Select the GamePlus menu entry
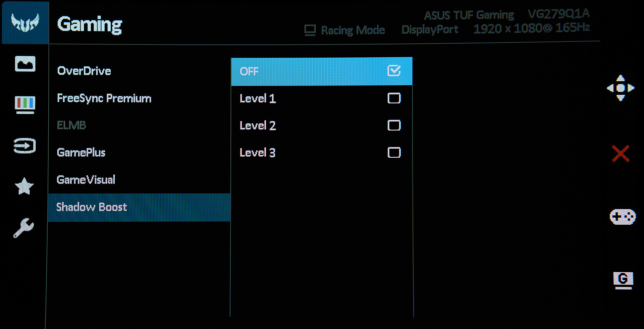The width and height of the screenshot is (644, 329). [81, 153]
